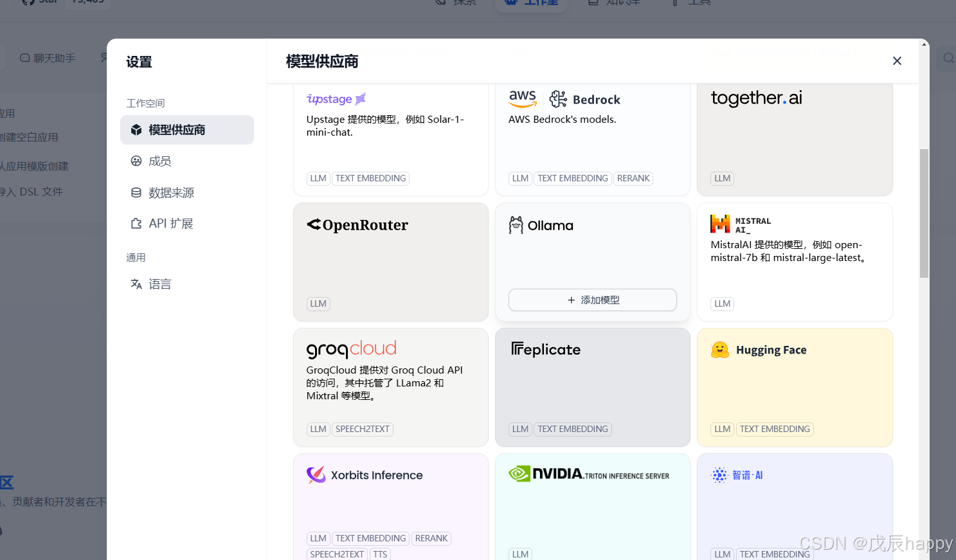Click the search icon in background page
The width and height of the screenshot is (956, 560).
pyautogui.click(x=948, y=58)
